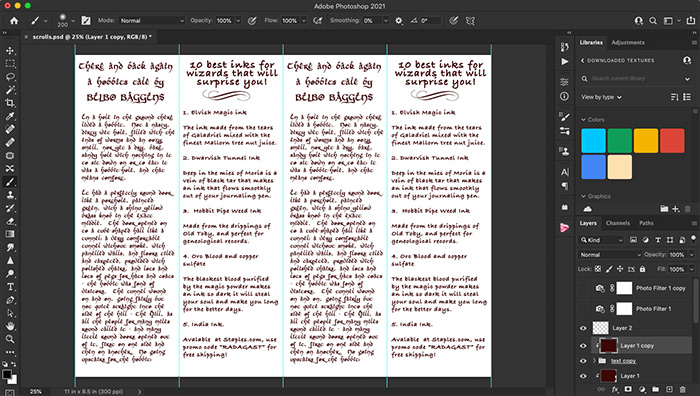
Task: Hide the Layer 1 copy layer
Action: (583, 346)
